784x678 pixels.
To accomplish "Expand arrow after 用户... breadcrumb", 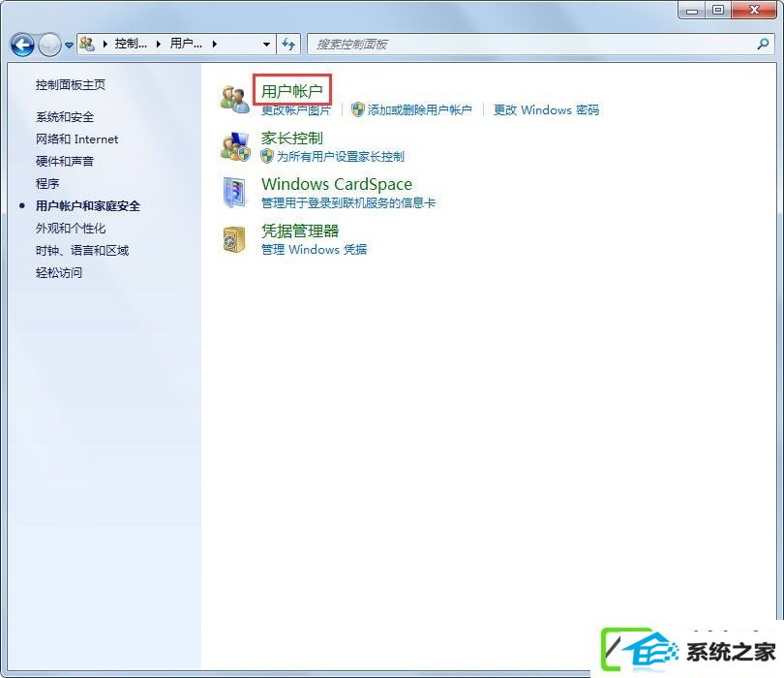I will (215, 44).
